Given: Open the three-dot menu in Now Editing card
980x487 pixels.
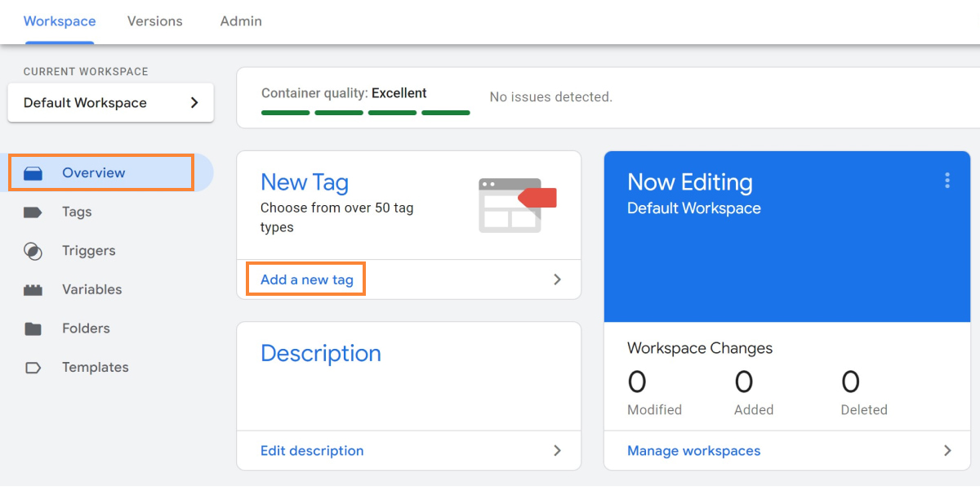Looking at the screenshot, I should 947,181.
